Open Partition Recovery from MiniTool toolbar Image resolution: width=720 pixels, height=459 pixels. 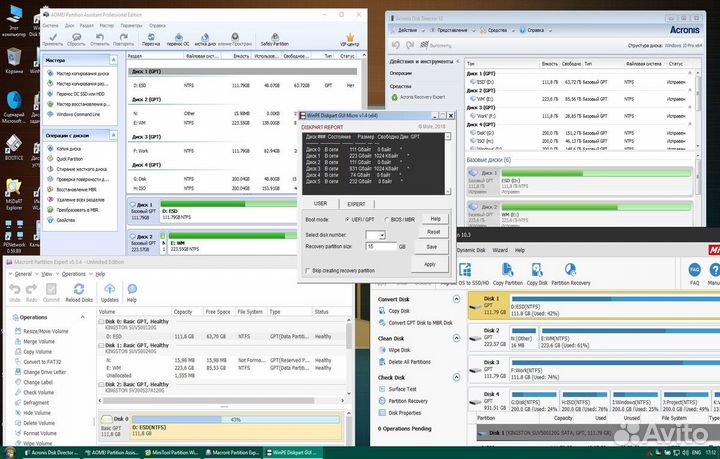[x=571, y=274]
